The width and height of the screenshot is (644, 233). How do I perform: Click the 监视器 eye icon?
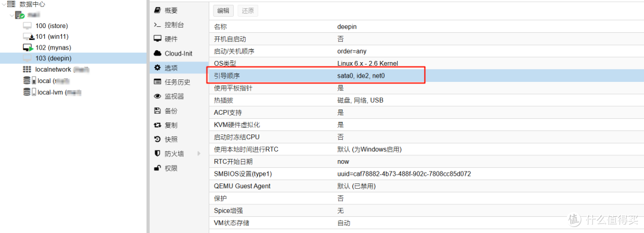[157, 96]
